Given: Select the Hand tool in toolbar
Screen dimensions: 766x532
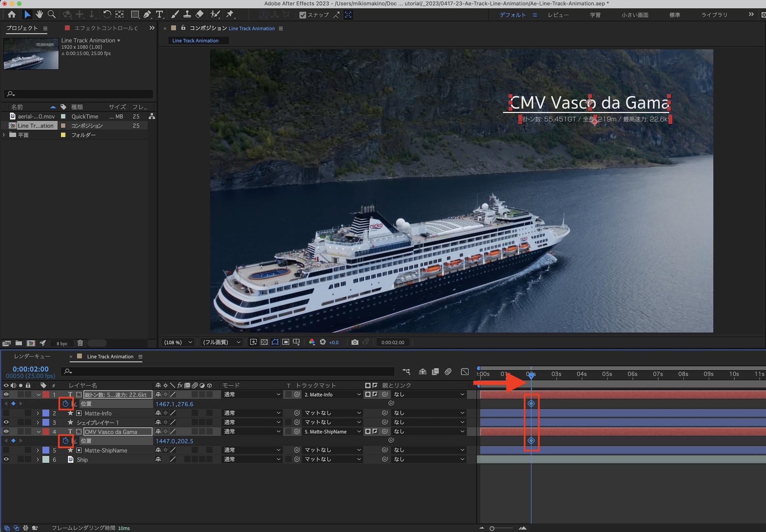Looking at the screenshot, I should [39, 15].
